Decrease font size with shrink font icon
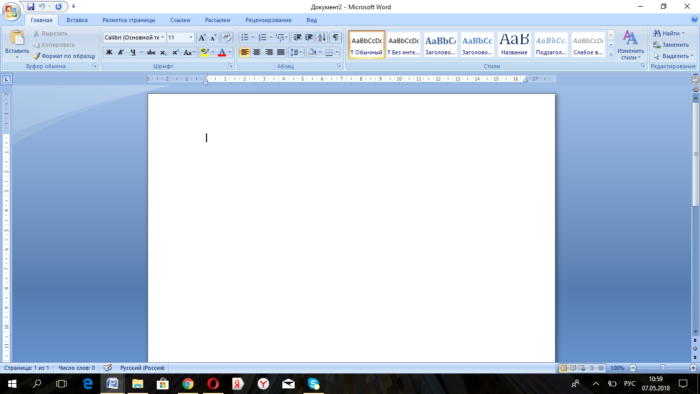The width and height of the screenshot is (700, 394). click(213, 37)
